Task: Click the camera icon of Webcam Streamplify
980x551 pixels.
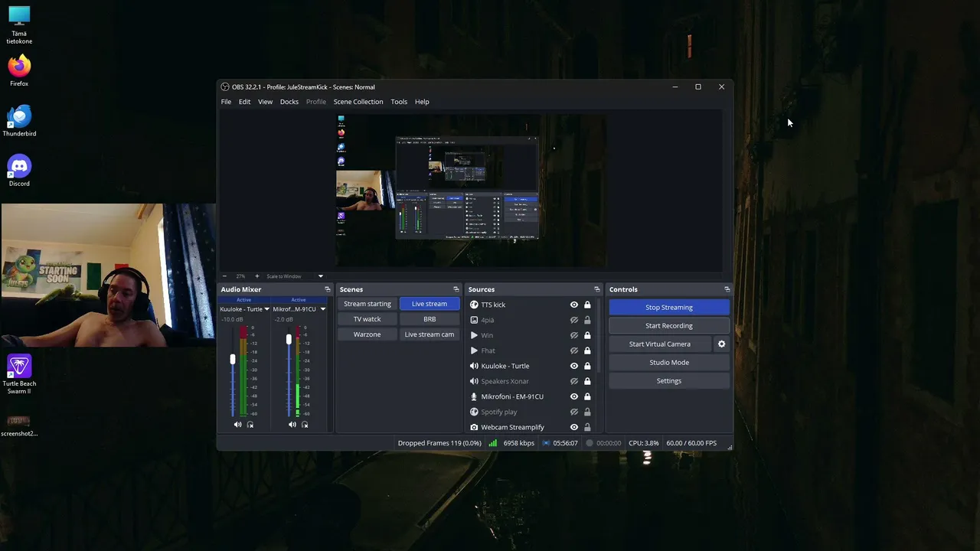Action: coord(474,427)
